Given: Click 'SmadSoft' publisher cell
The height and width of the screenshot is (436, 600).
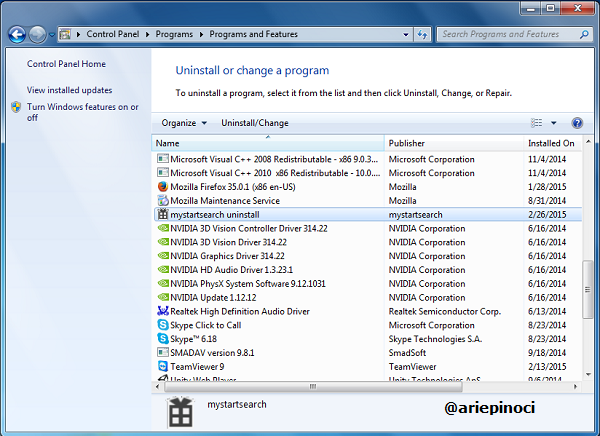Looking at the screenshot, I should point(407,353).
